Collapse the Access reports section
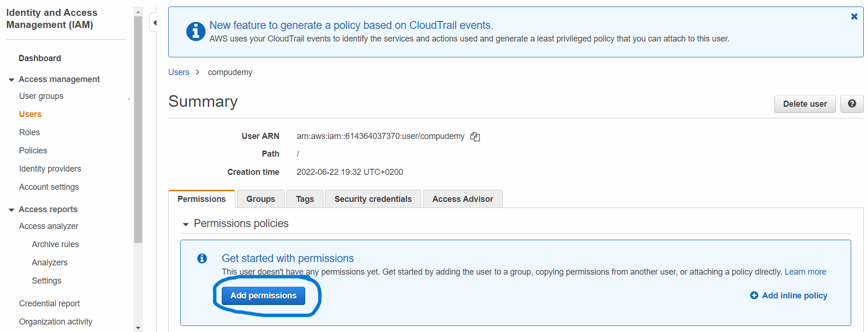This screenshot has width=868, height=332. pos(12,210)
